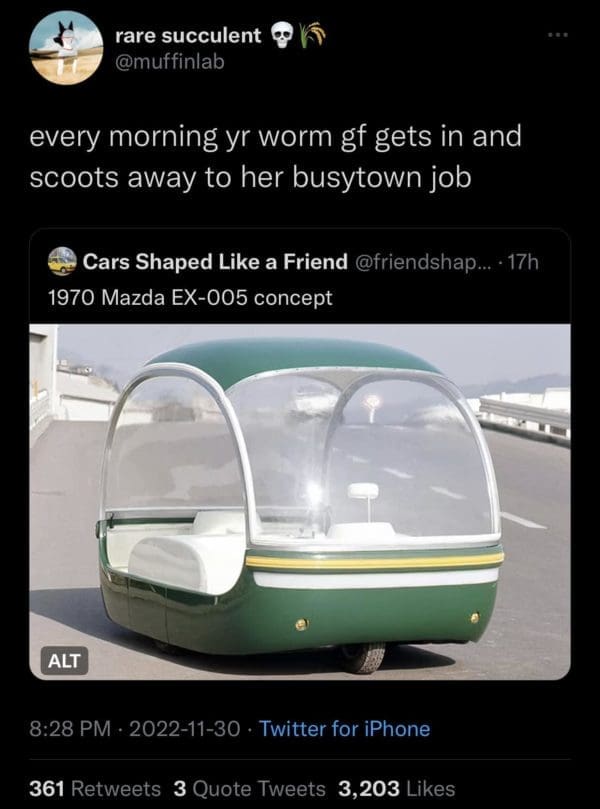Screen dimensions: 600x809
Task: Open the @muffinlab handle
Action: pos(170,62)
